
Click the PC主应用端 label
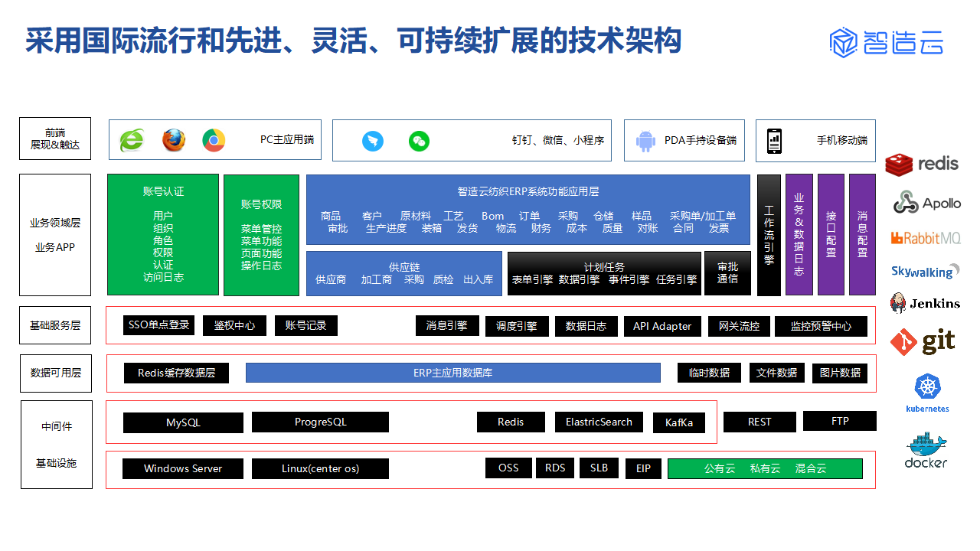pos(287,140)
